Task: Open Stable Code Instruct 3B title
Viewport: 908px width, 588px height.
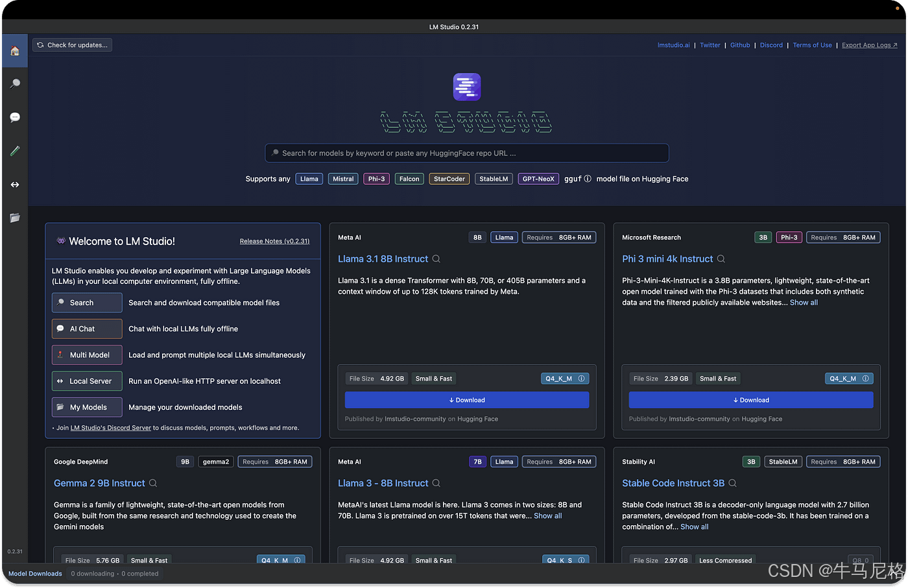Action: point(673,483)
